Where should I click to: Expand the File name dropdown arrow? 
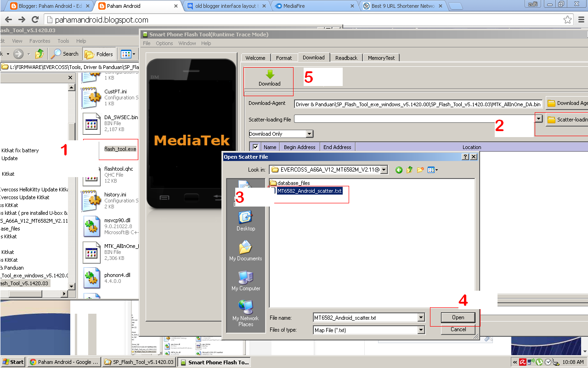[421, 317]
